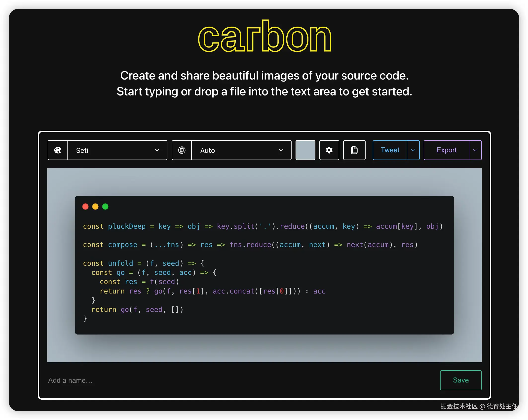Click the red window control dot

tap(85, 207)
